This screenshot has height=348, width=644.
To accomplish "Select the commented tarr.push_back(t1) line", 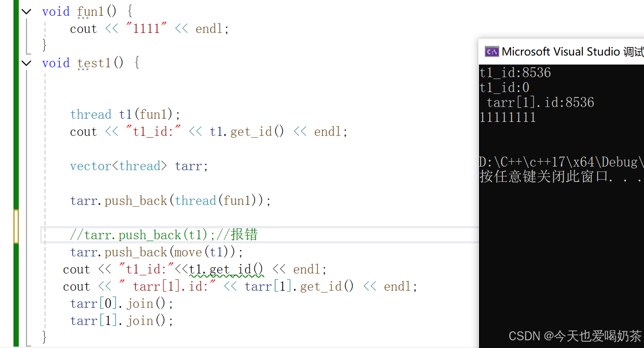I will tap(163, 234).
